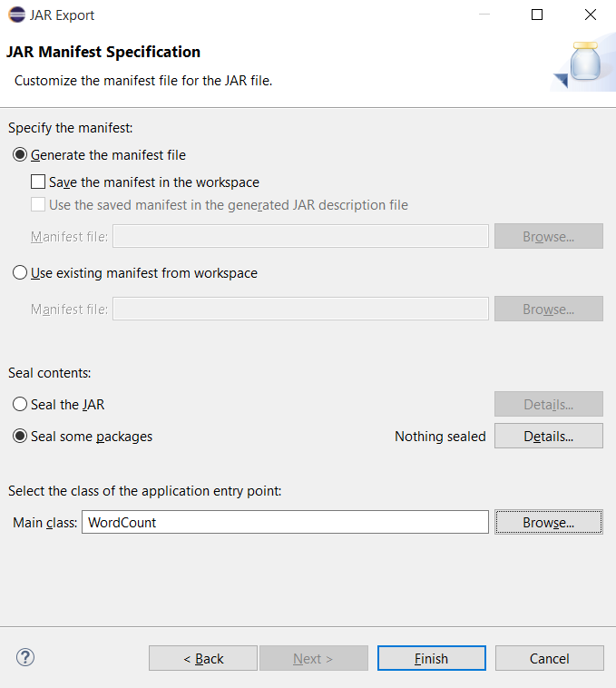Click in the Main class text field
Screen dimensions: 616x688
(285, 523)
